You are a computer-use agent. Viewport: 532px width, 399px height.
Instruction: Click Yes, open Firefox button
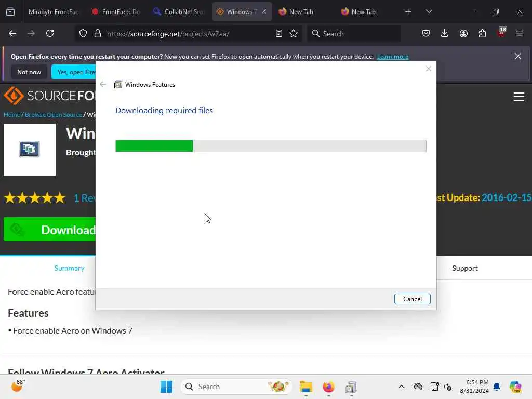74,72
